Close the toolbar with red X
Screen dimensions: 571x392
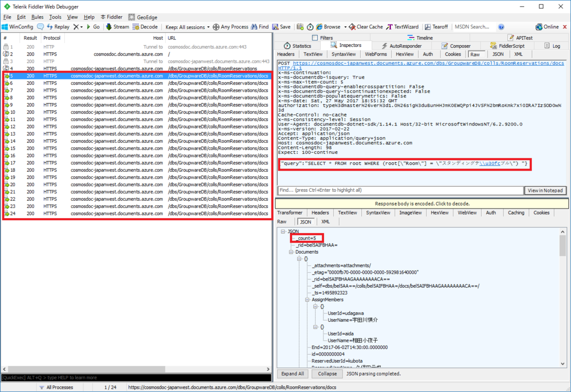[565, 27]
